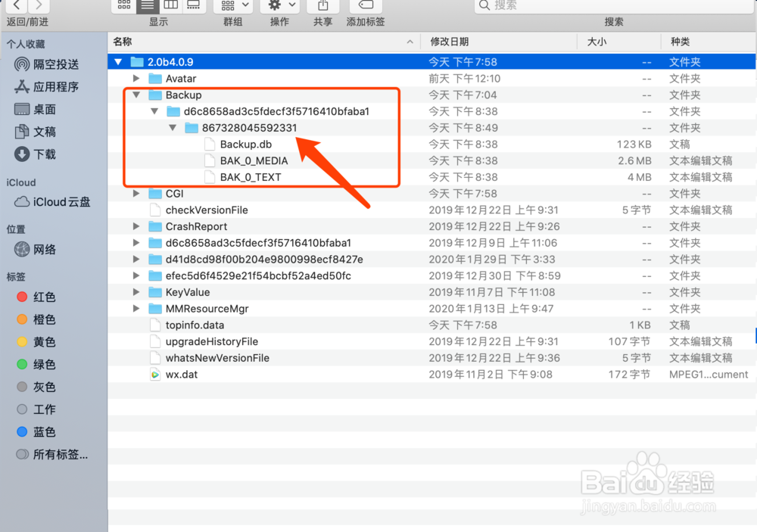Sort by Date Modified (修改日期) column

click(499, 42)
